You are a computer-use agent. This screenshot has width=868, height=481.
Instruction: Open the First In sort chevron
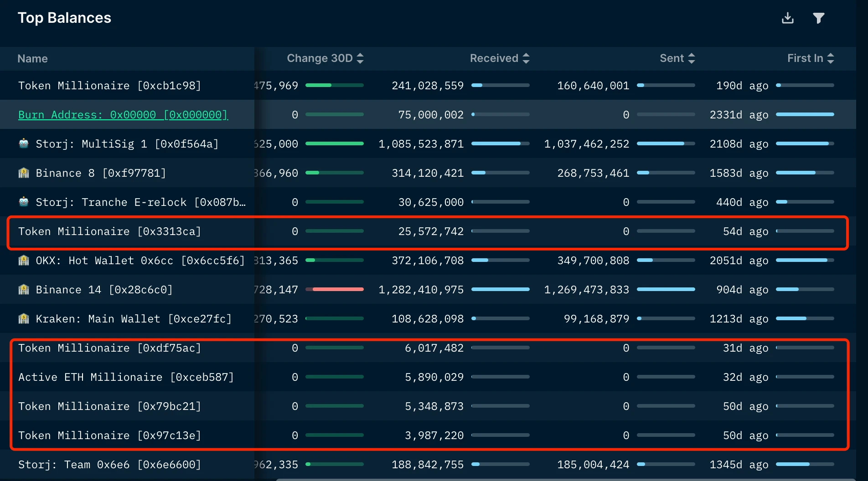pyautogui.click(x=831, y=58)
